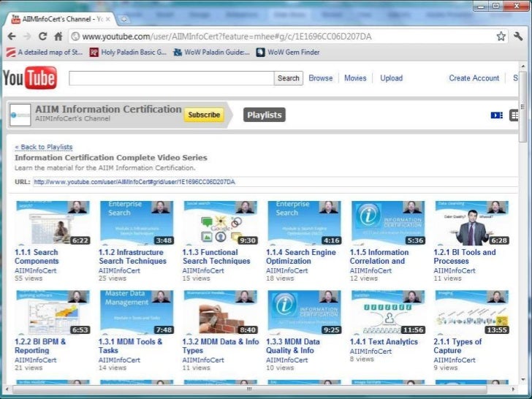Click the scroll-left arrow of horizontal scrollbar
This screenshot has width=532, height=399.
pos(7,389)
